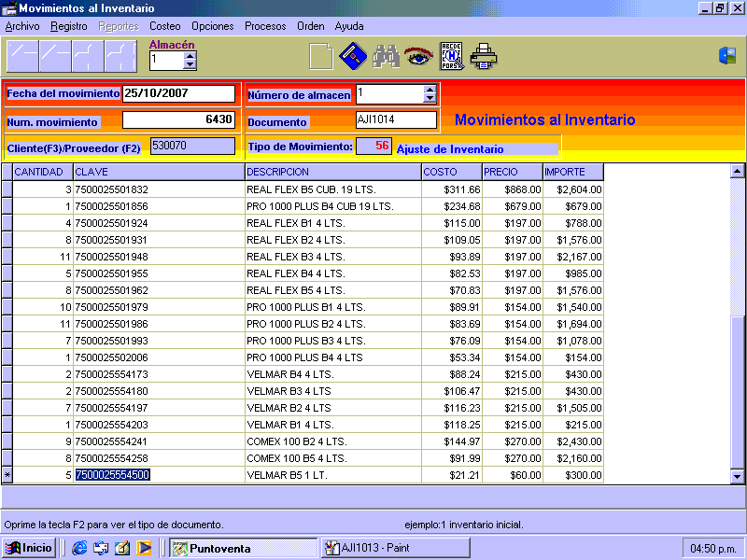Click the exit door icon at right
The image size is (747, 560).
click(727, 56)
